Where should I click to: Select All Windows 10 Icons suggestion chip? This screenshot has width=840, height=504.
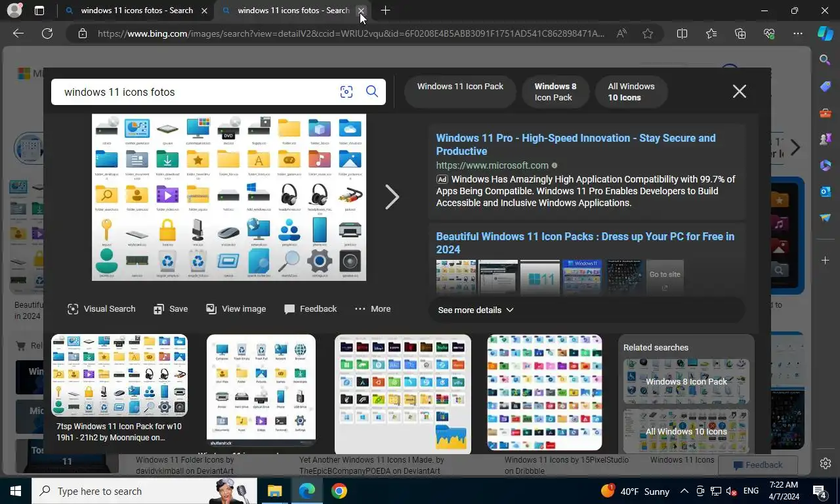[x=631, y=92]
